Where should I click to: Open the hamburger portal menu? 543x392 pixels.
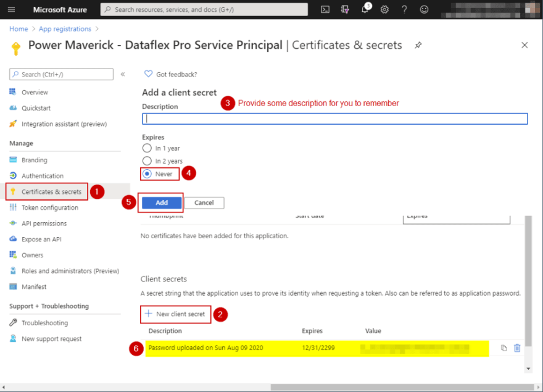tap(12, 9)
